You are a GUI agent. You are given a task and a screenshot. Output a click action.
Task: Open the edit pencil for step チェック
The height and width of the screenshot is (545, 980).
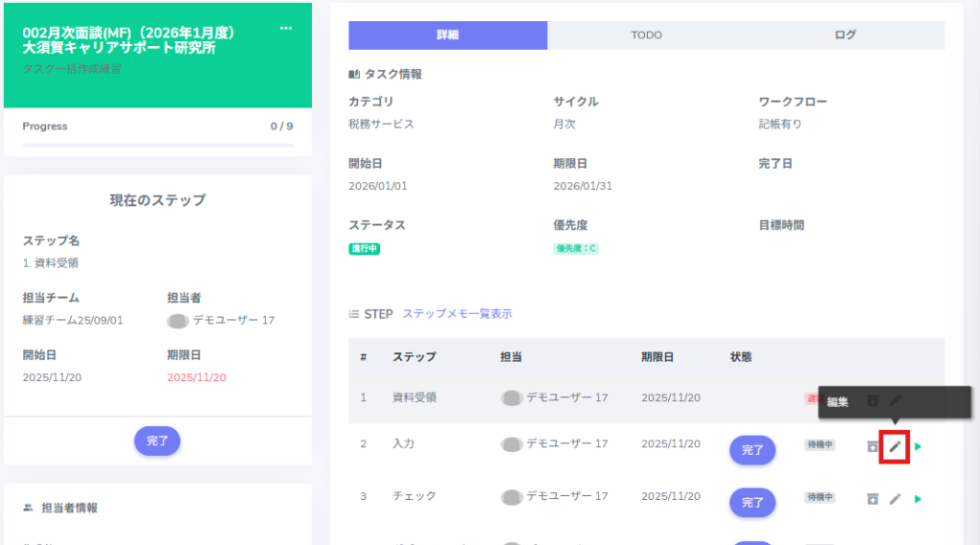pos(895,498)
